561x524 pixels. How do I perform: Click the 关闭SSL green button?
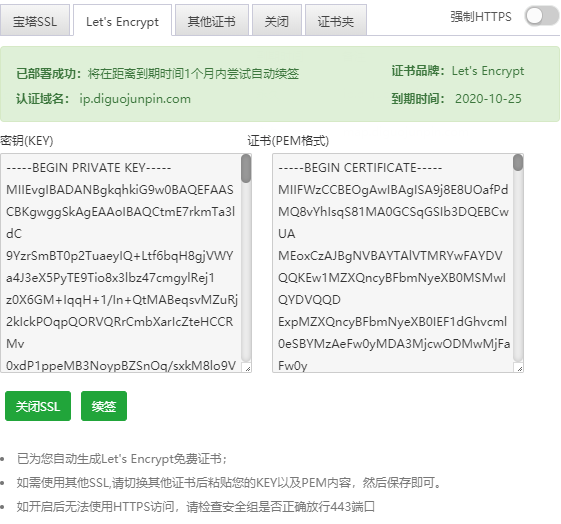click(x=38, y=406)
